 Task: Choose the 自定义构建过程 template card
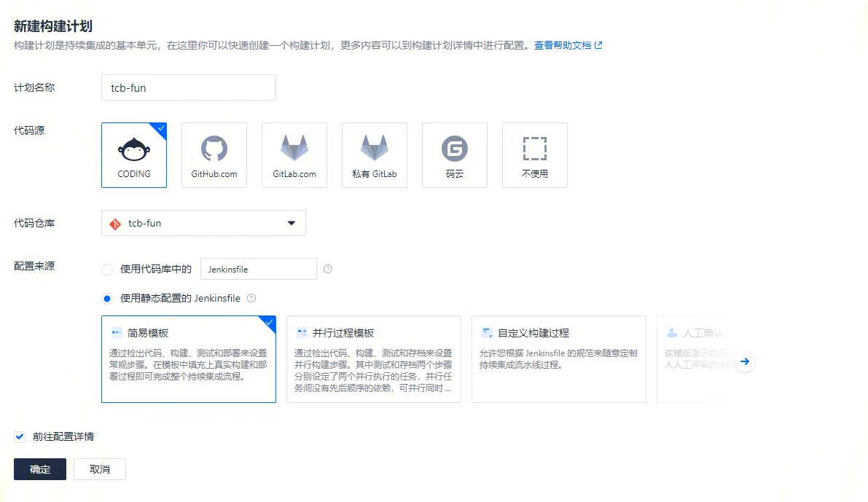pyautogui.click(x=559, y=359)
